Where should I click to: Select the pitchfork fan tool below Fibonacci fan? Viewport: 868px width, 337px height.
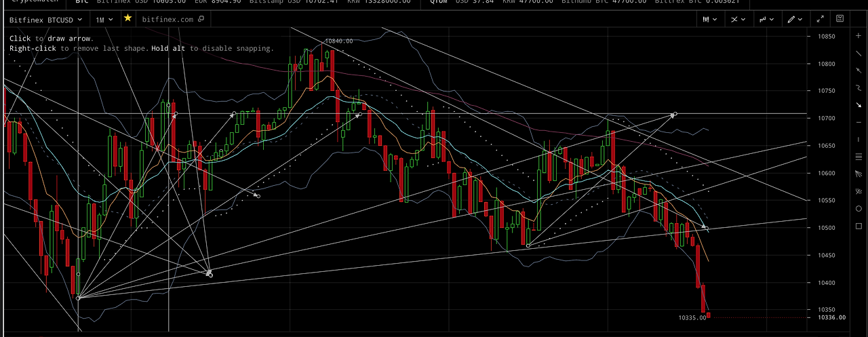(x=859, y=191)
